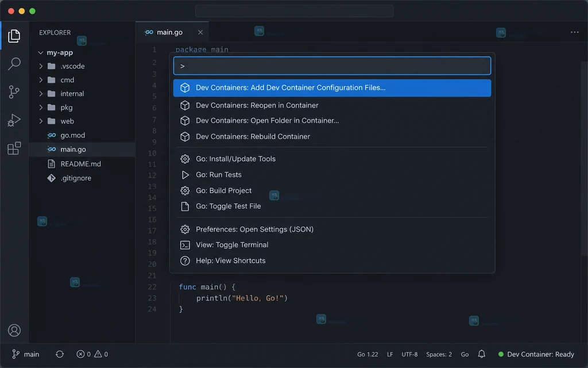Focus the command palette input field
The image size is (588, 368).
(x=332, y=66)
